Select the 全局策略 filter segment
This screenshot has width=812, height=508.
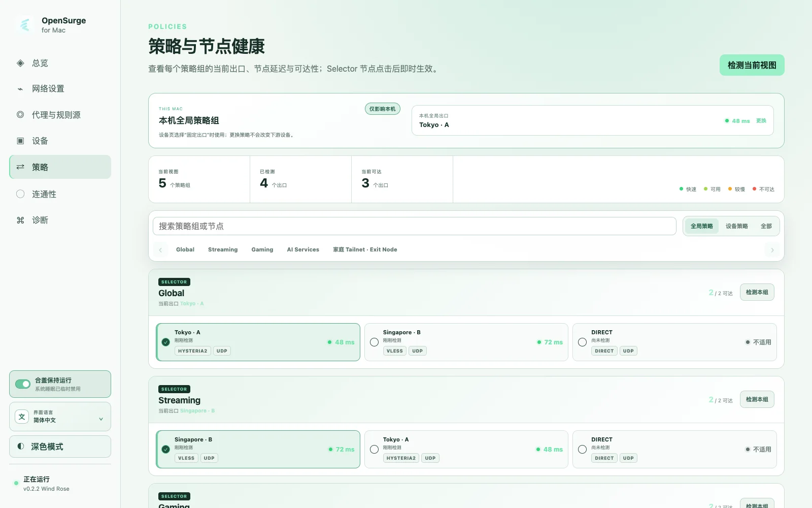[x=702, y=226]
